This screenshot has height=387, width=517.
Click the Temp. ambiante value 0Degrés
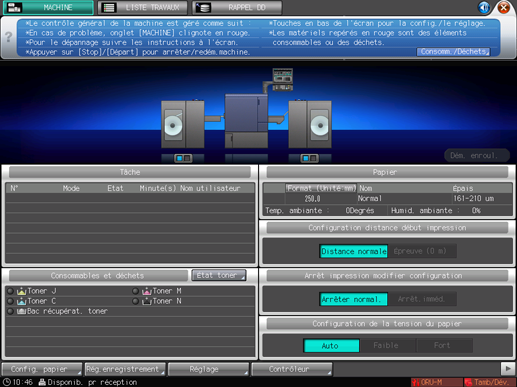pyautogui.click(x=360, y=211)
